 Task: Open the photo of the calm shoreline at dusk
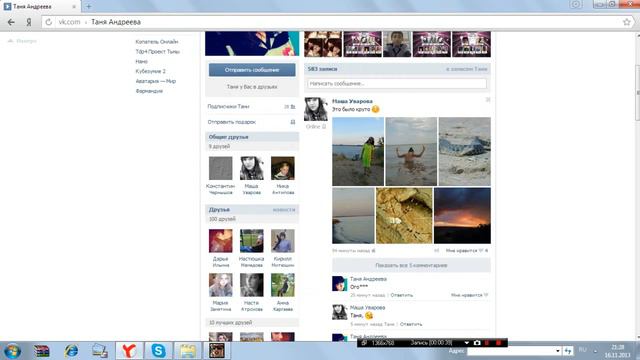tap(353, 216)
